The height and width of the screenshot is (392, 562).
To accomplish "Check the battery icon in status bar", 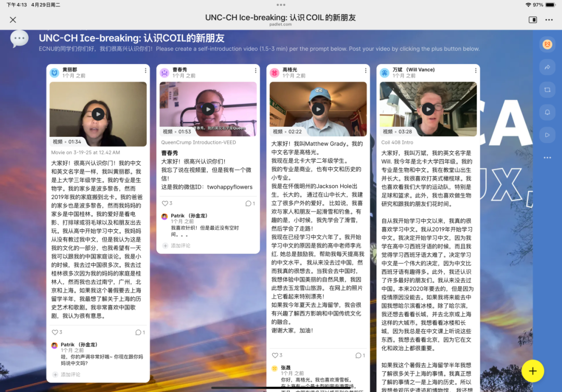I will pos(550,5).
